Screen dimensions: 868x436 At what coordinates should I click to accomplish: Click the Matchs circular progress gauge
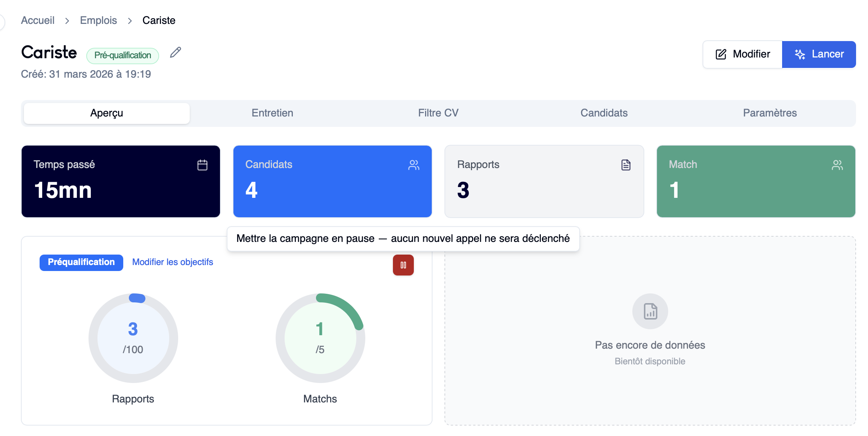(320, 338)
